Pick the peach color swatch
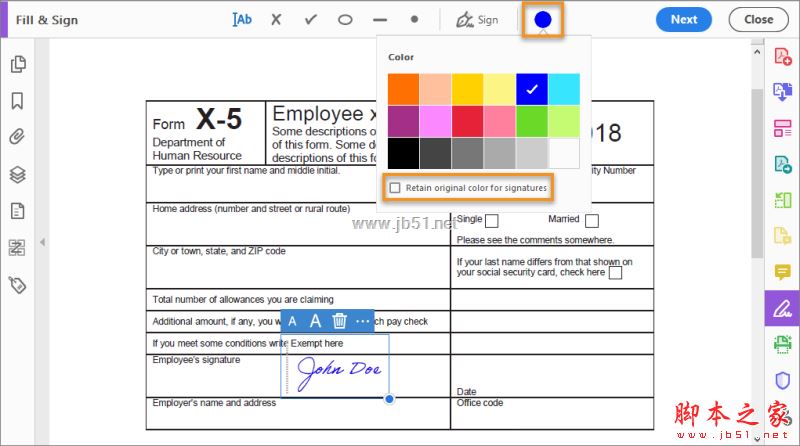This screenshot has height=446, width=800. pos(436,89)
